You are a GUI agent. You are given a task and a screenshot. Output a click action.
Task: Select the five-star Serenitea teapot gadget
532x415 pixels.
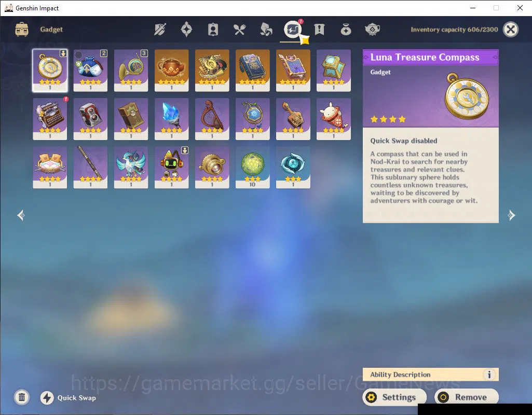tap(171, 71)
